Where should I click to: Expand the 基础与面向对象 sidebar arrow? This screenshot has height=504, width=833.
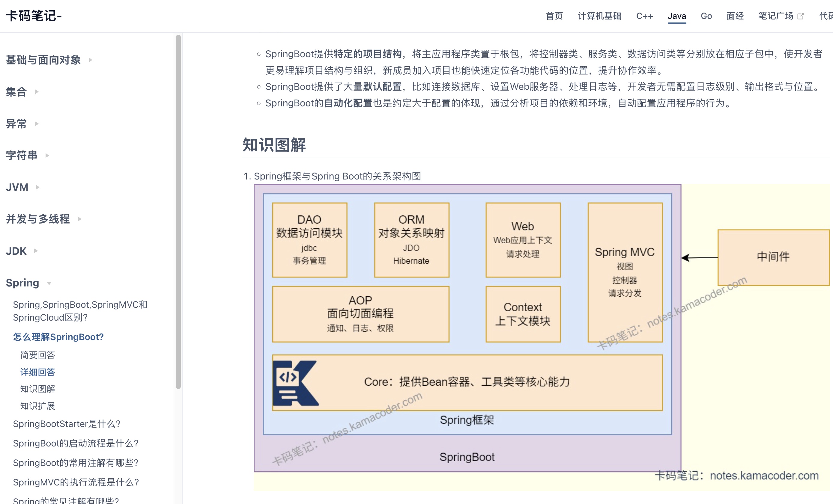coord(90,60)
